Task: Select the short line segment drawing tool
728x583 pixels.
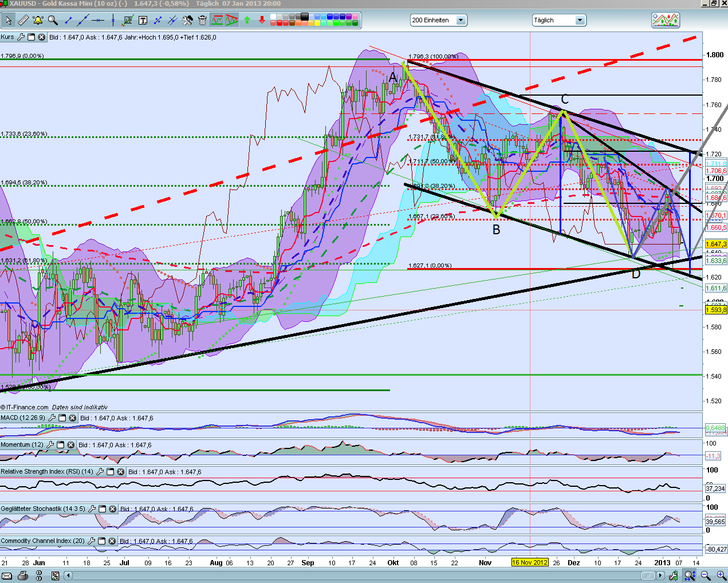Action: pos(68,20)
